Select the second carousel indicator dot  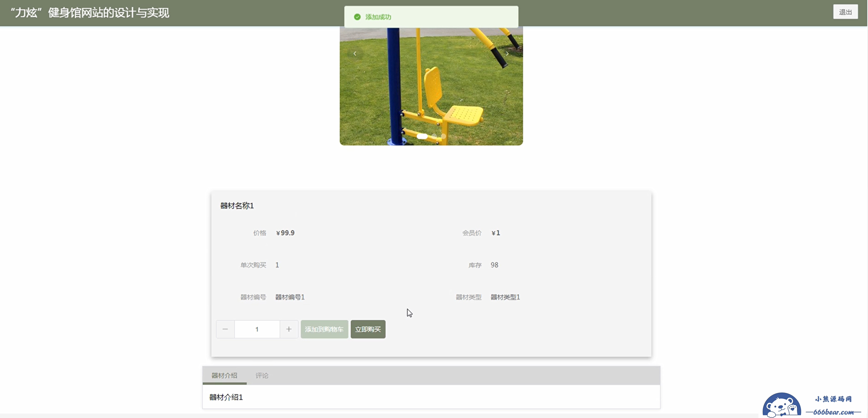(434, 136)
